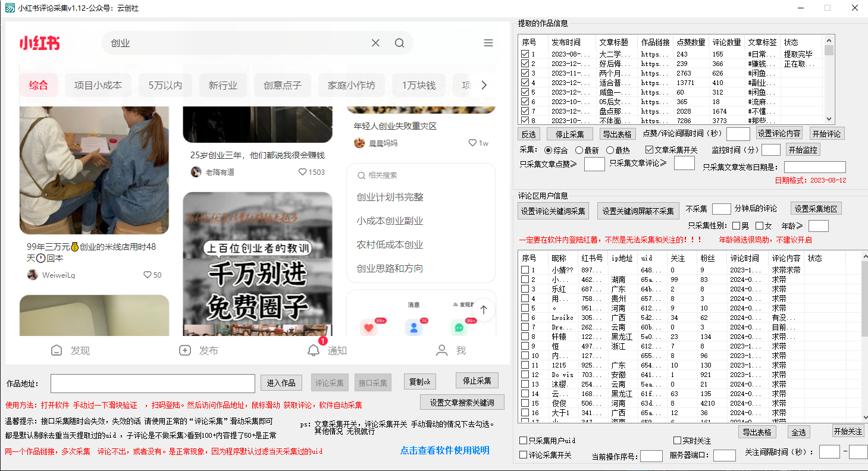The image size is (868, 471).
Task: Click the 小红书 logo
Action: click(39, 43)
